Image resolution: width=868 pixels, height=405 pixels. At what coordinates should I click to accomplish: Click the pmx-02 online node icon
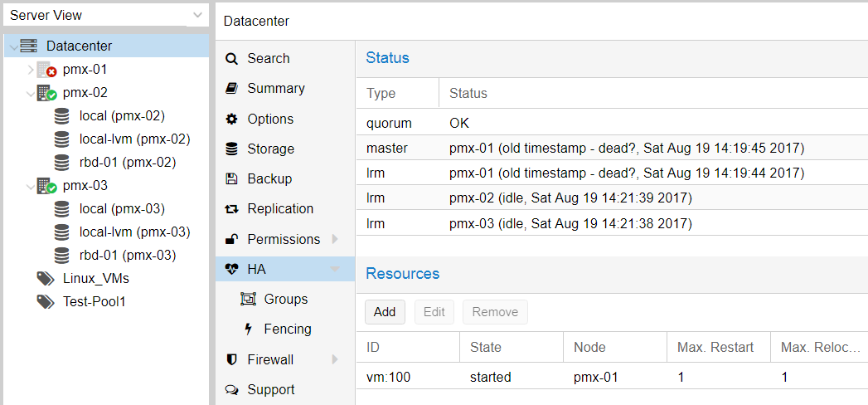click(46, 93)
